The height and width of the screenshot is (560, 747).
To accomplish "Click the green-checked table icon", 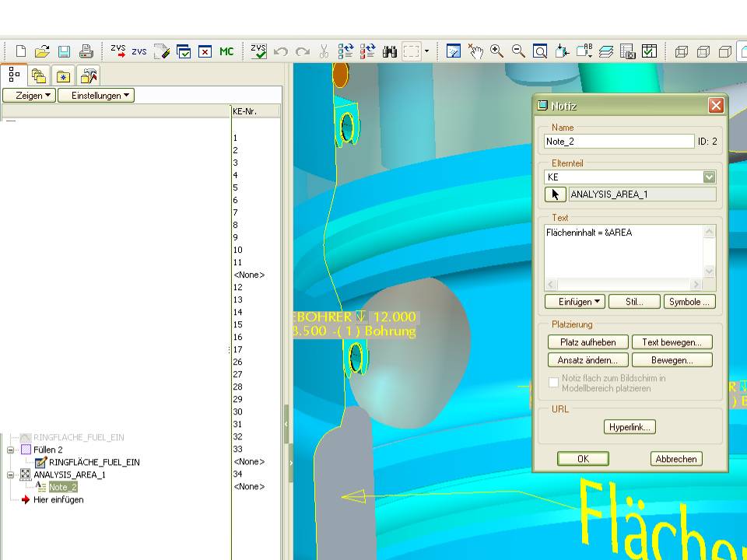I will pyautogui.click(x=649, y=51).
